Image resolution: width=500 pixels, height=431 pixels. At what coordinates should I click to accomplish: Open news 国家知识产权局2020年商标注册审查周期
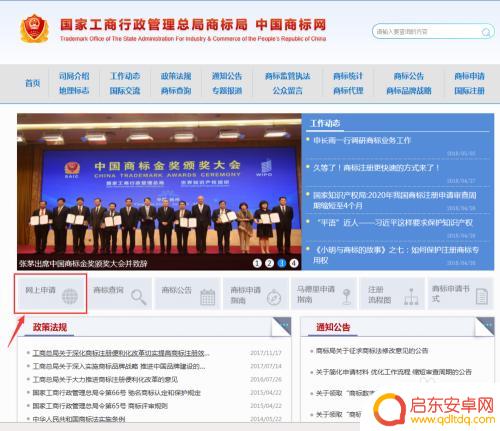pyautogui.click(x=395, y=200)
